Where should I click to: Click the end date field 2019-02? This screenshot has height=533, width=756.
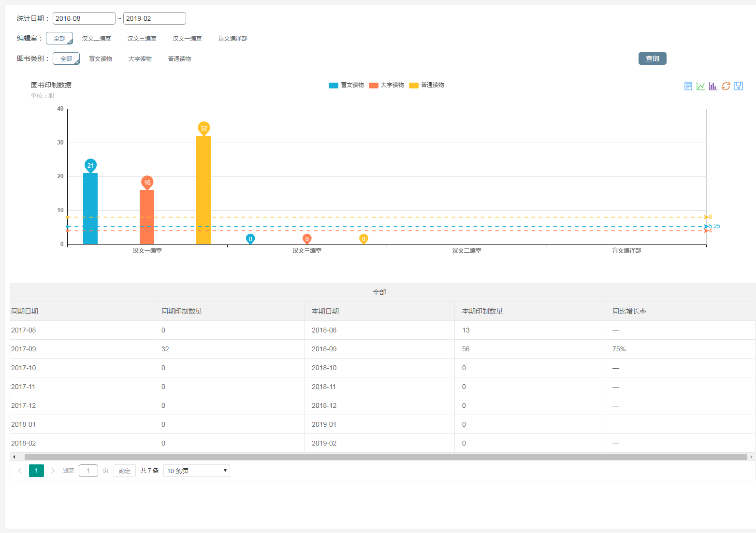(155, 18)
